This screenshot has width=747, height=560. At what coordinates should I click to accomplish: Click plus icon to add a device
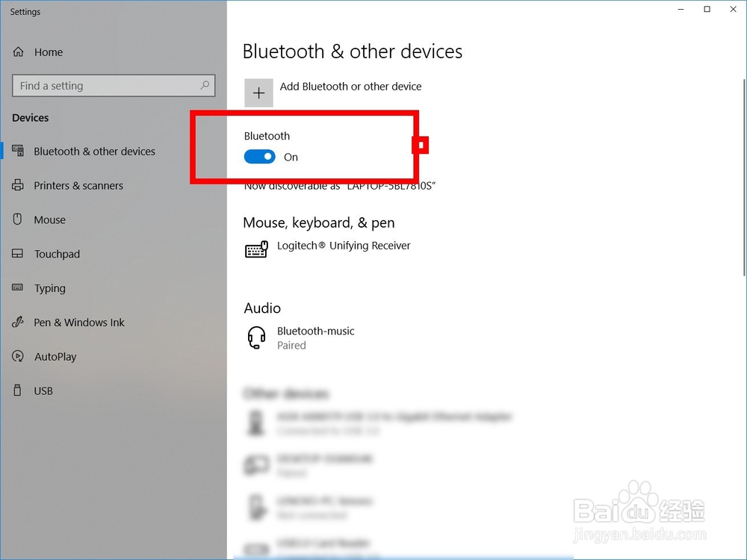point(258,93)
